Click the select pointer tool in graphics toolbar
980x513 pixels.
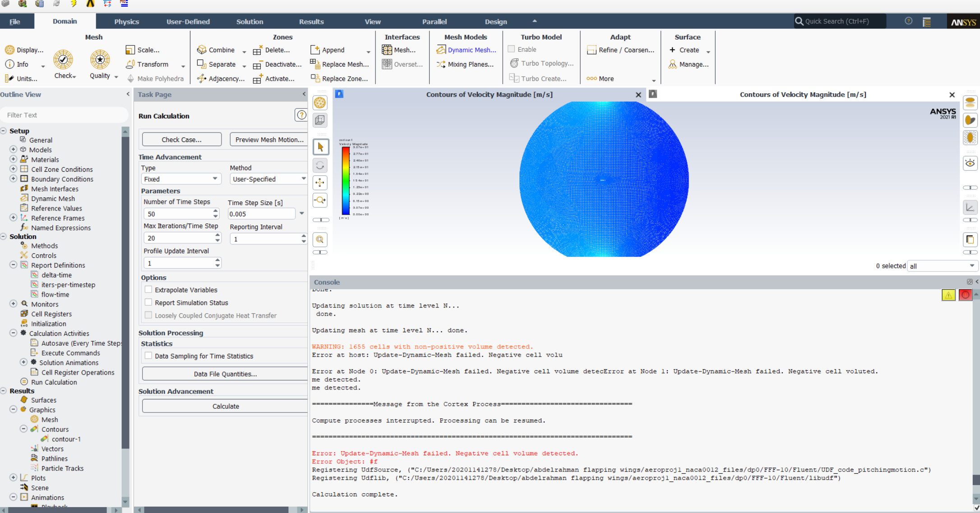pyautogui.click(x=320, y=147)
